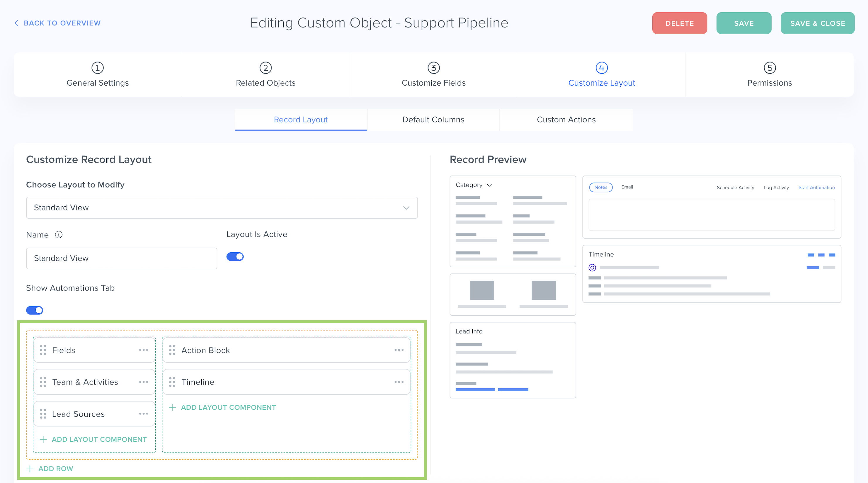Image resolution: width=868 pixels, height=483 pixels.
Task: Open three-dot menu for Action Block
Action: pos(399,350)
